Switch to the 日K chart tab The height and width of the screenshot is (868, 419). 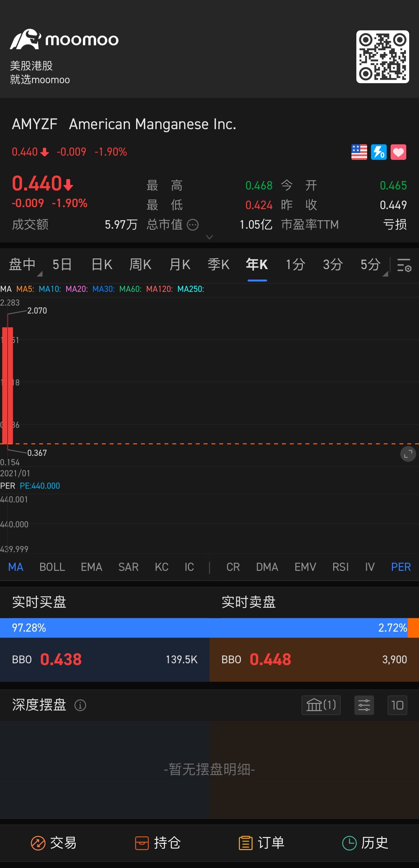102,265
